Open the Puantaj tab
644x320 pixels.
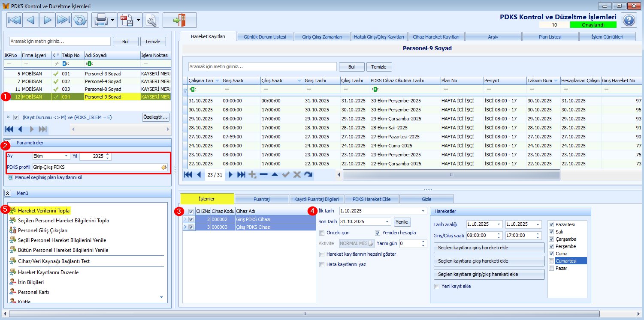262,199
